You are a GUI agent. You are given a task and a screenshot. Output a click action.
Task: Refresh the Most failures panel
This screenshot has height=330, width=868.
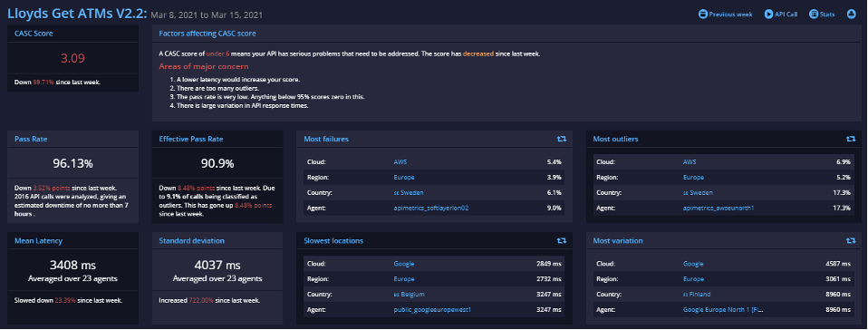pos(562,139)
